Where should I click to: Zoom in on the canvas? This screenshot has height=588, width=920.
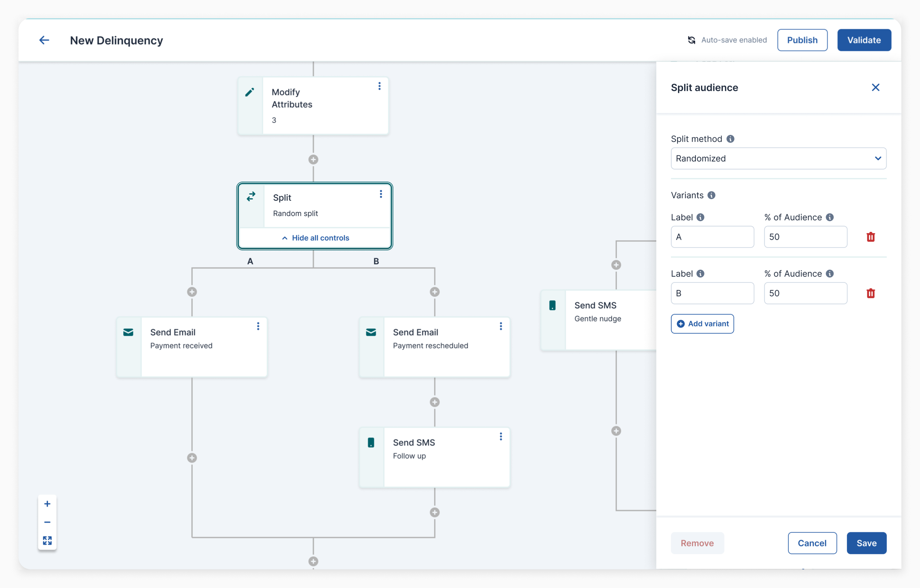47,504
